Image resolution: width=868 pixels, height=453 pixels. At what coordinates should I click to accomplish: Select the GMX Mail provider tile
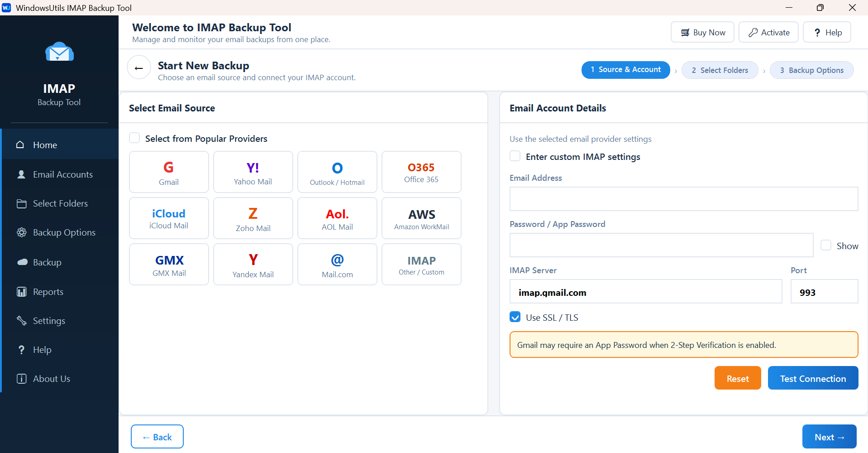point(169,265)
